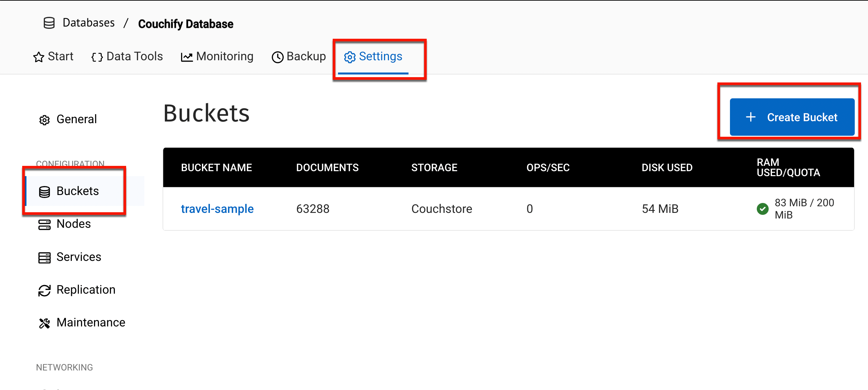Click the gear icon next to General
868x390 pixels.
(x=44, y=120)
